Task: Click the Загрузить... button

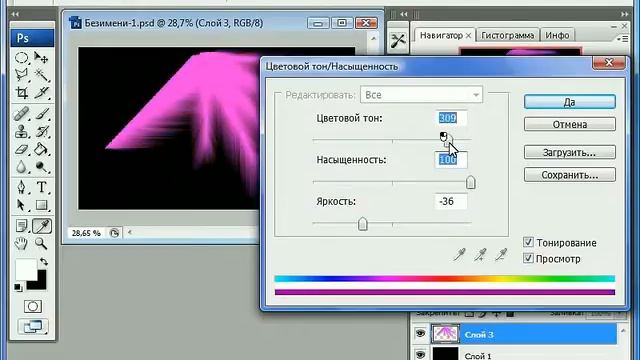Action: [570, 152]
